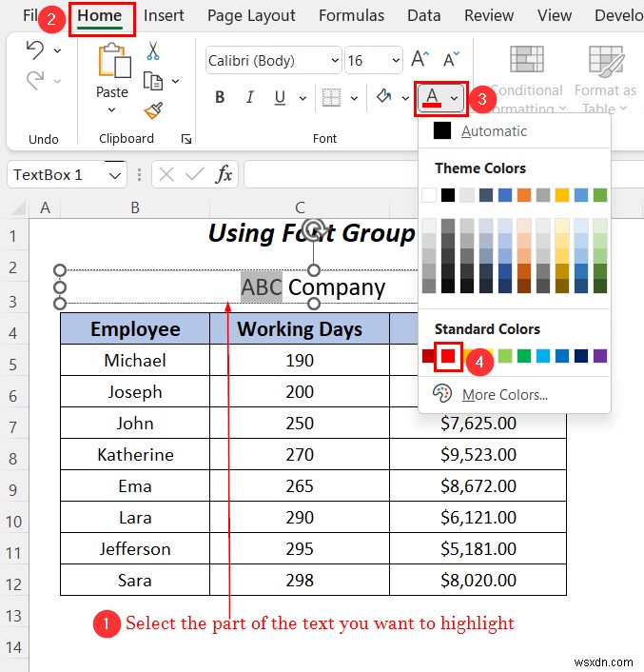Click the Borders icon

pos(331,98)
